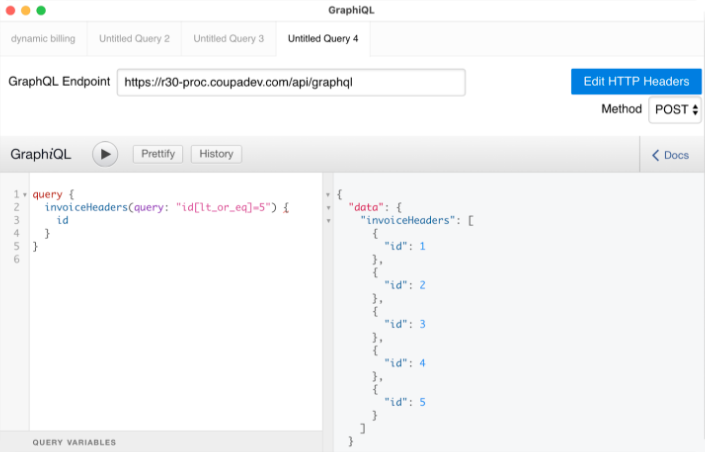Select the Untitled Query 4 tab
705x452 pixels.
tap(323, 39)
